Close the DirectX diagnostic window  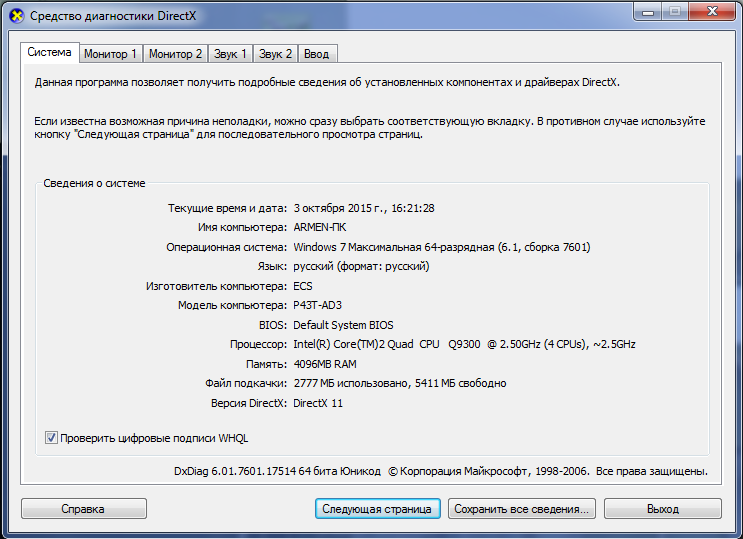click(x=712, y=11)
